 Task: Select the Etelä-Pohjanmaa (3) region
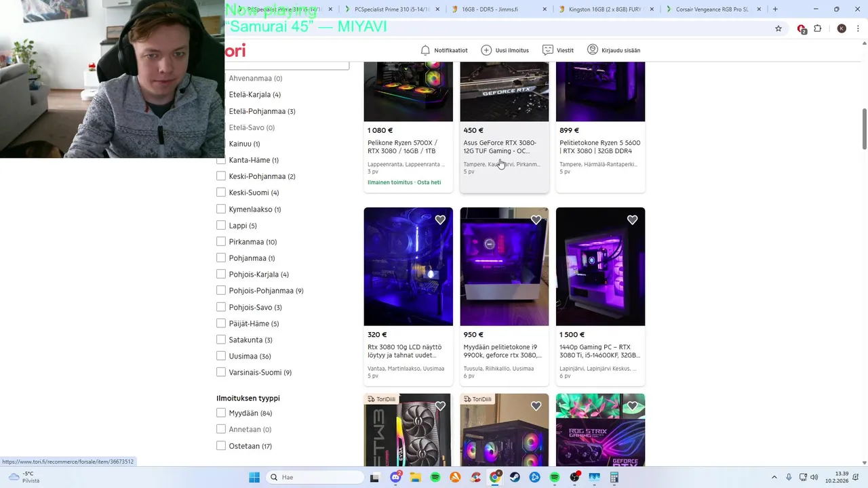tap(262, 111)
